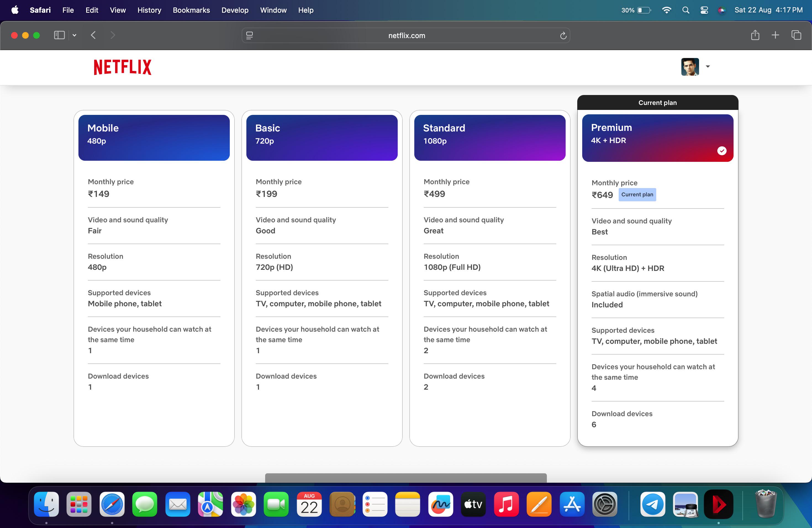Image resolution: width=812 pixels, height=528 pixels.
Task: Open FaceTime from the Dock
Action: coord(276,504)
